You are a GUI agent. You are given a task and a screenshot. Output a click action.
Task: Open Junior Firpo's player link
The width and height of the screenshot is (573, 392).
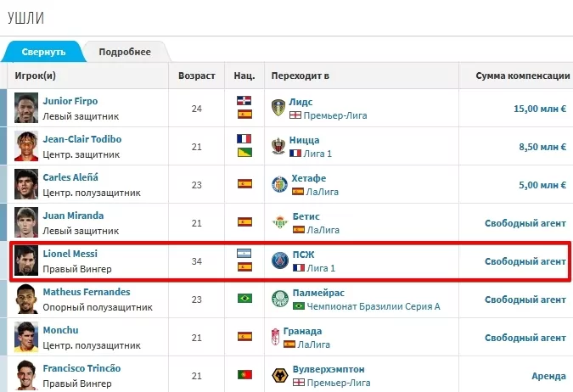70,101
